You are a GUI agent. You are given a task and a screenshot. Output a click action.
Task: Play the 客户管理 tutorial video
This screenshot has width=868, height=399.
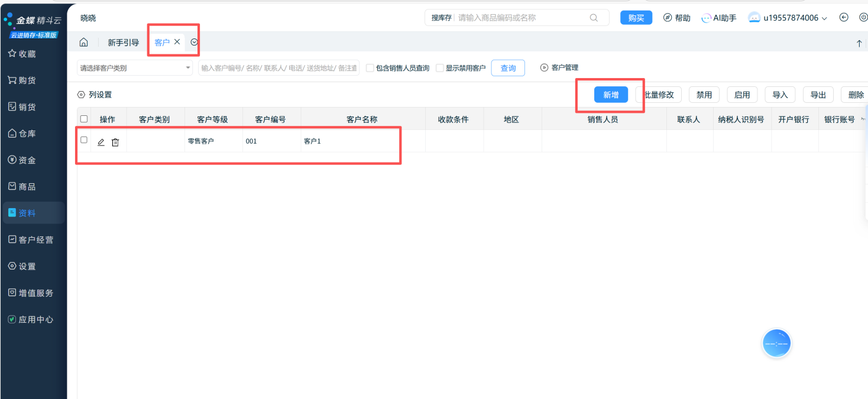point(544,68)
